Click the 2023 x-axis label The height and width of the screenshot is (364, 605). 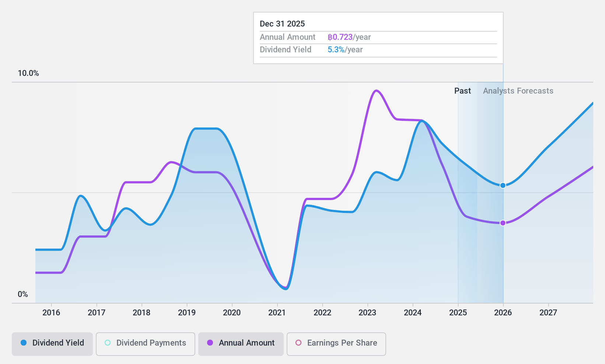(367, 313)
